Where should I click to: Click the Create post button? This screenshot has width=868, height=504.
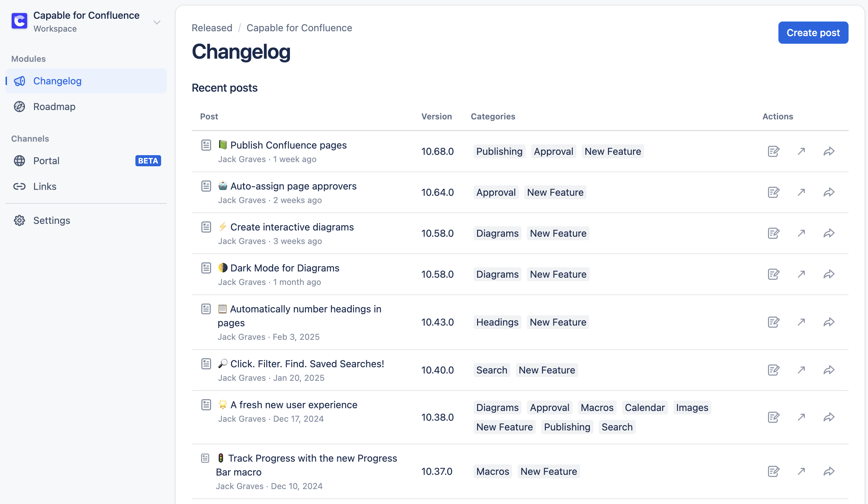(813, 33)
